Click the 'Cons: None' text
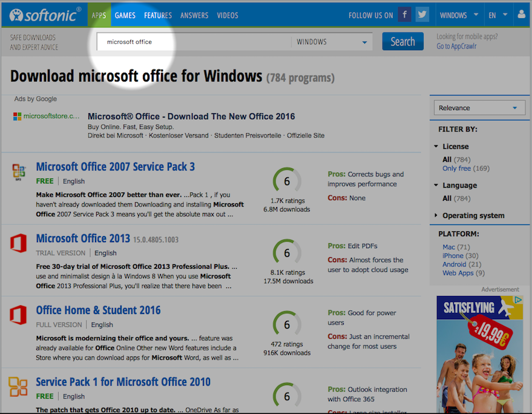The width and height of the screenshot is (532, 414). coord(346,198)
